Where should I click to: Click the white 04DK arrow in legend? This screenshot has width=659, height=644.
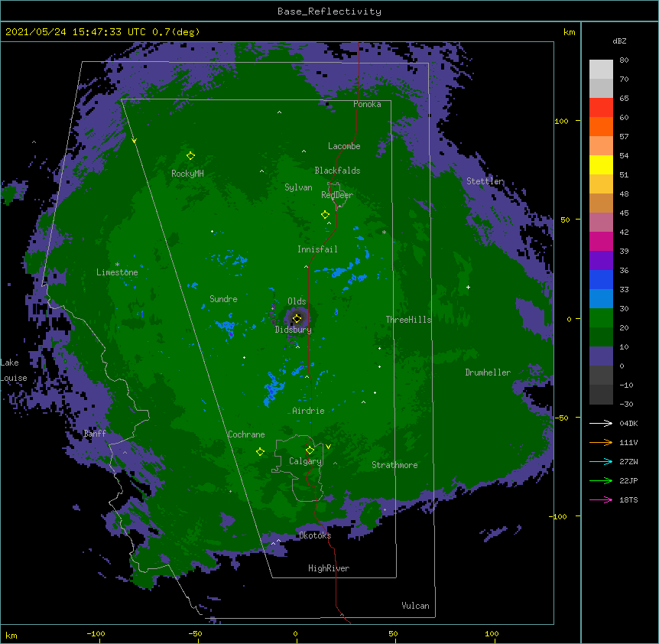pyautogui.click(x=601, y=423)
